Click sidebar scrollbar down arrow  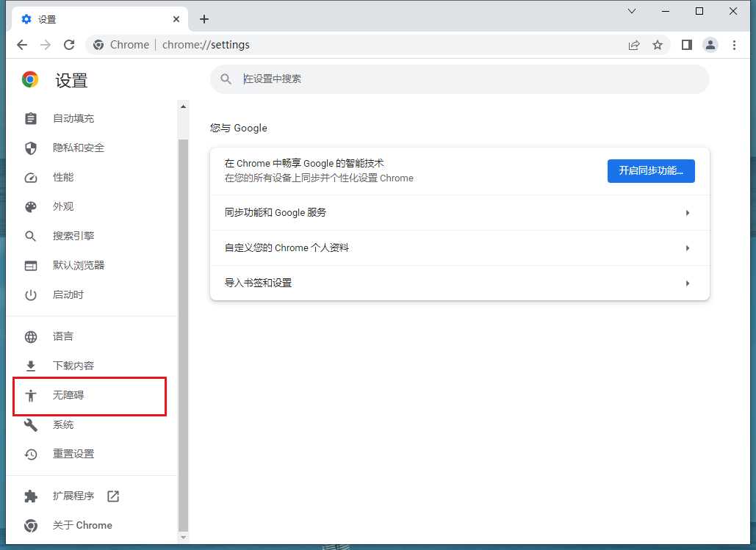pos(183,537)
